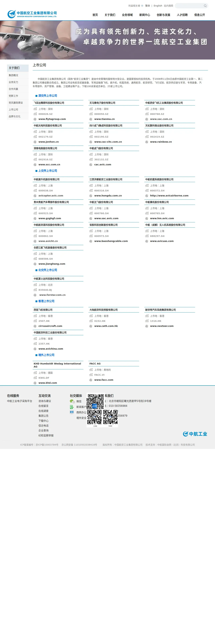Open 中航工业电子采购平台 footer link
This screenshot has width=215, height=644.
20,401
